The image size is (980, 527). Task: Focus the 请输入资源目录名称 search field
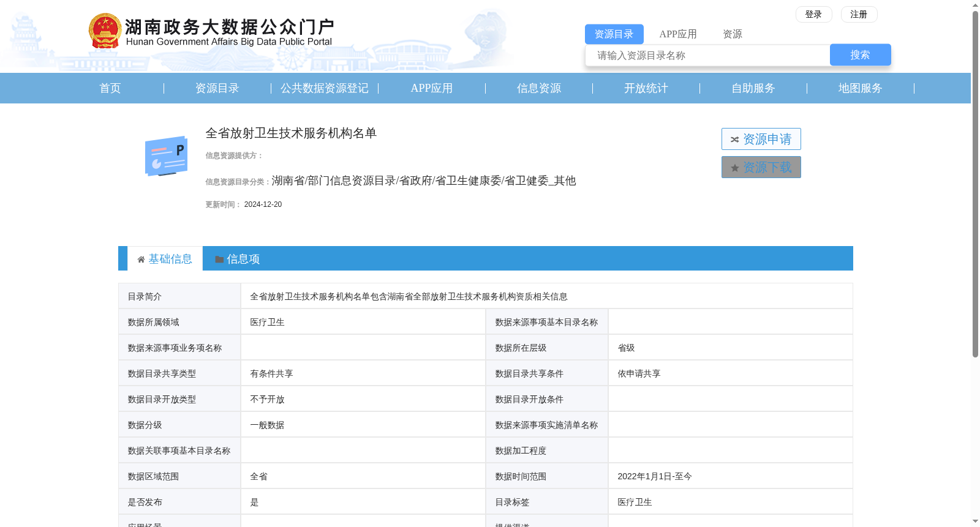[707, 55]
